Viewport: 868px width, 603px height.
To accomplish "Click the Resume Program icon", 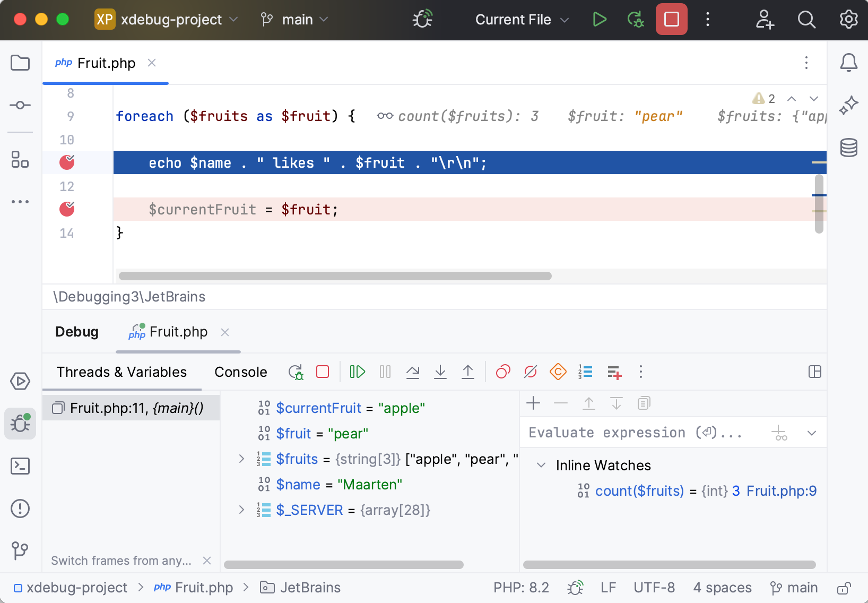I will [357, 372].
